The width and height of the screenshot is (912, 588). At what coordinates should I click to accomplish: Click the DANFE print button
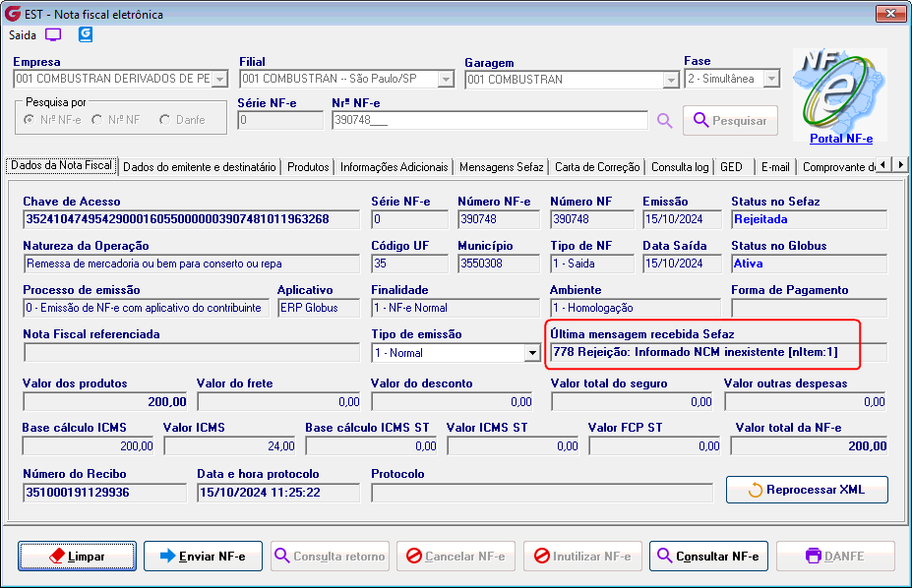pos(836,557)
